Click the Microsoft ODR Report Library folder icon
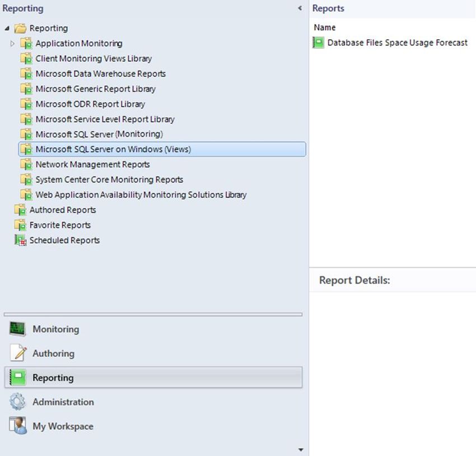 26,104
